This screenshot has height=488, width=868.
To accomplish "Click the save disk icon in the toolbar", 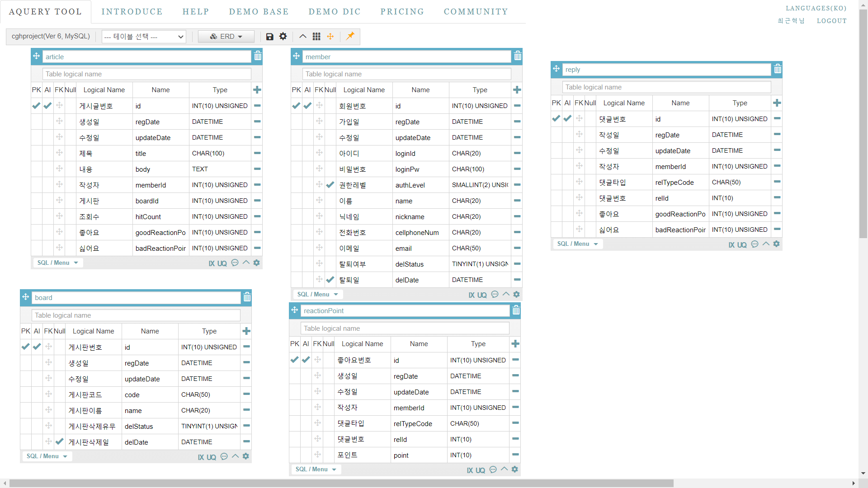I will tap(270, 37).
